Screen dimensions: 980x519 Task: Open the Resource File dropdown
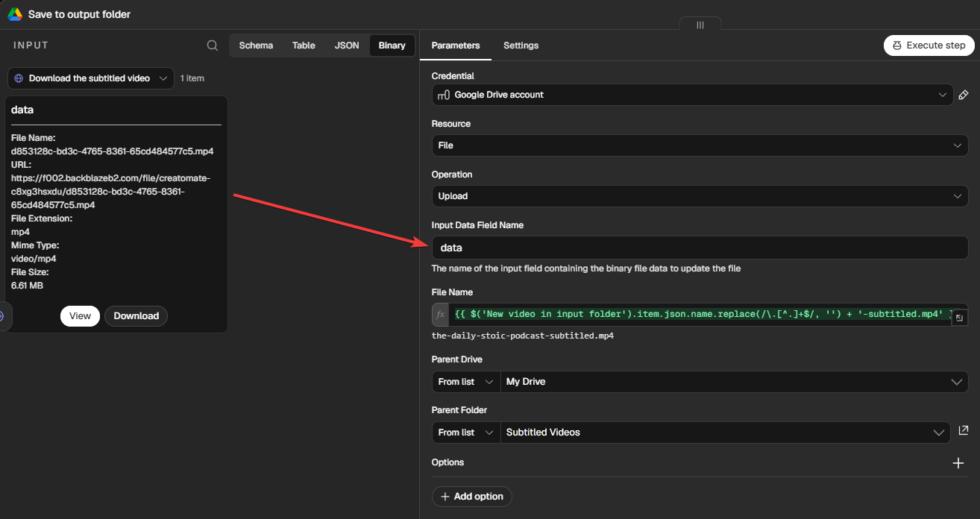point(700,145)
